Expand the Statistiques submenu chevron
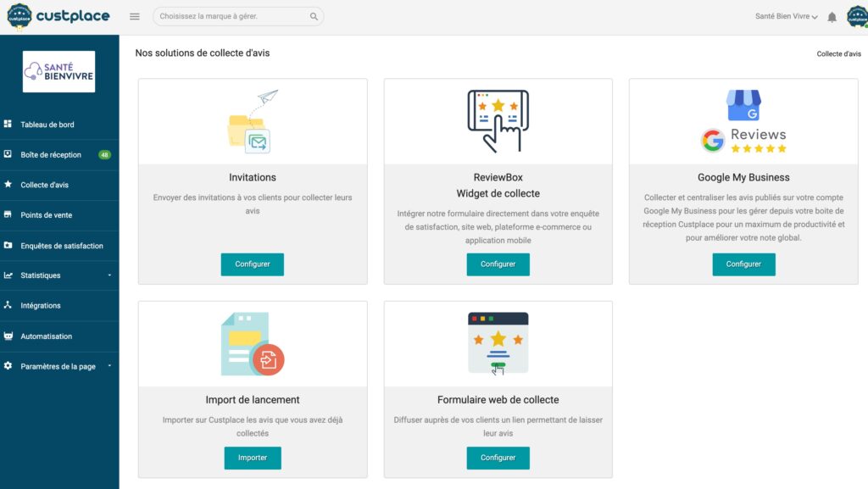The image size is (868, 489). (x=110, y=275)
